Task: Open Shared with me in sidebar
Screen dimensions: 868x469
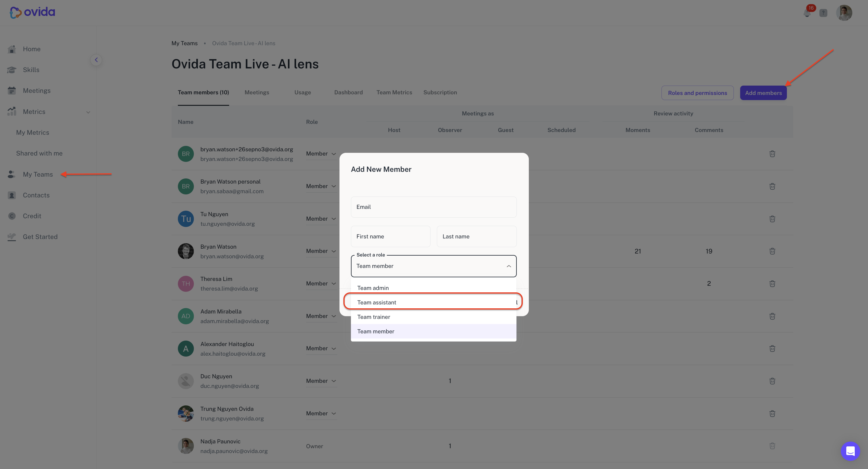Action: [x=39, y=153]
